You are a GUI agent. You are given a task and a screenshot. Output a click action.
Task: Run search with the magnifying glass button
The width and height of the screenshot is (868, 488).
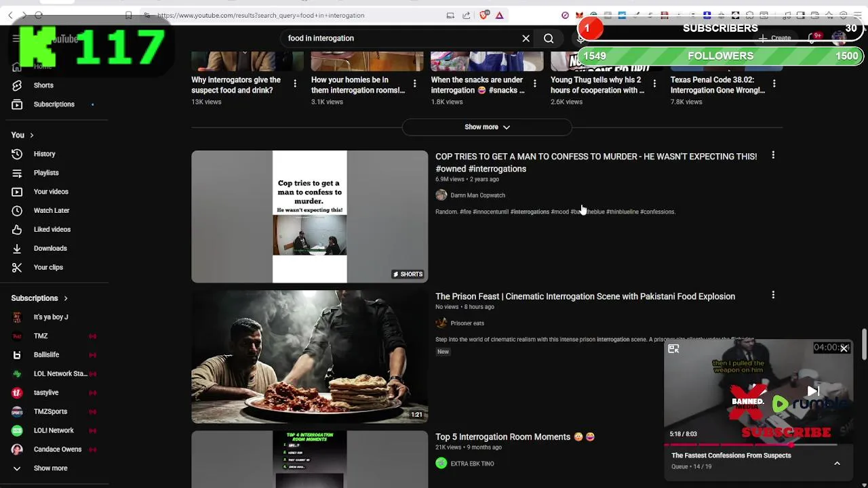tap(549, 39)
